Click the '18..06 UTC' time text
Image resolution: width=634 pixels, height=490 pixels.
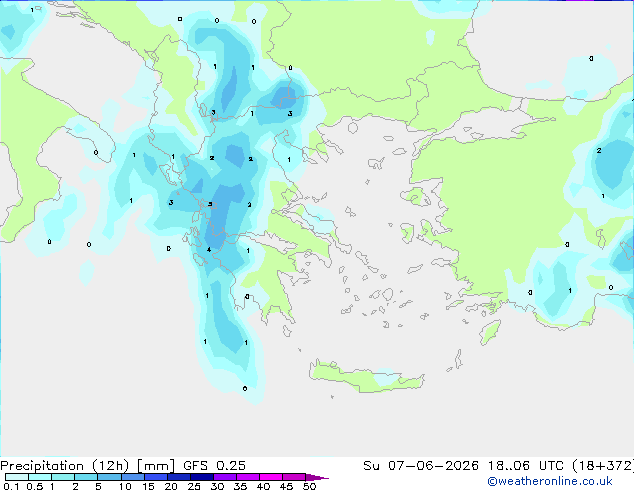(526, 466)
